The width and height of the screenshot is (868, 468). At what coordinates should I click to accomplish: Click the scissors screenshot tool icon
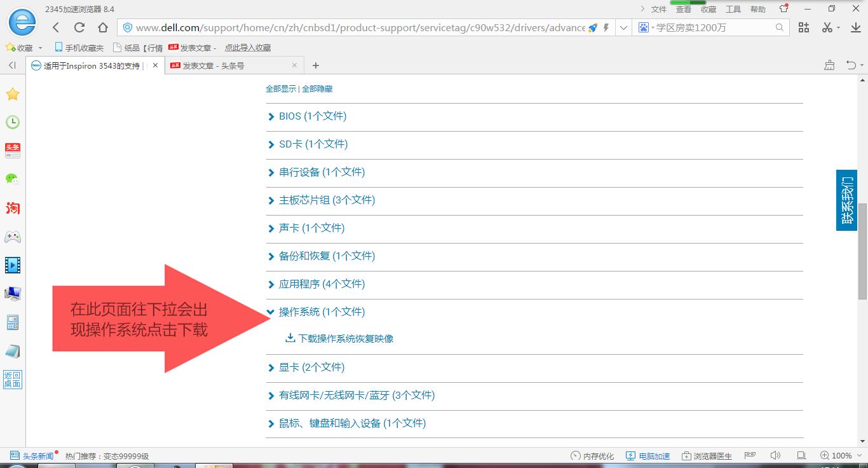click(x=827, y=27)
